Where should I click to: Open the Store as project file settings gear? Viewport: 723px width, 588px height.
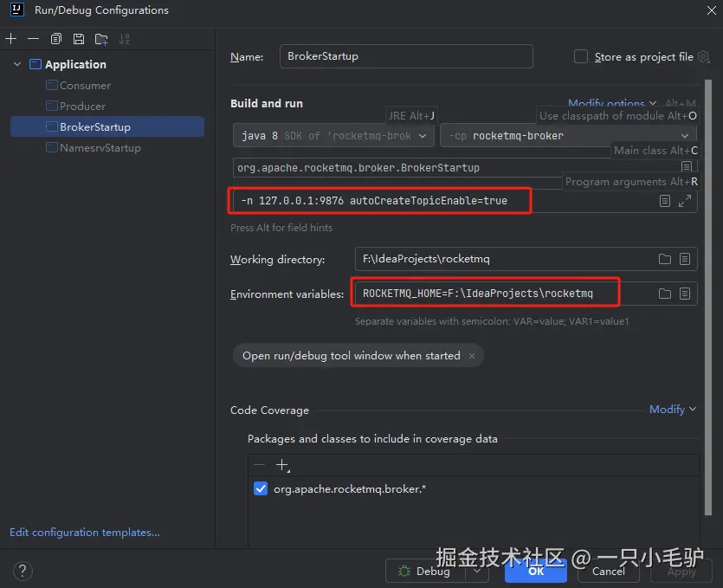tap(703, 57)
